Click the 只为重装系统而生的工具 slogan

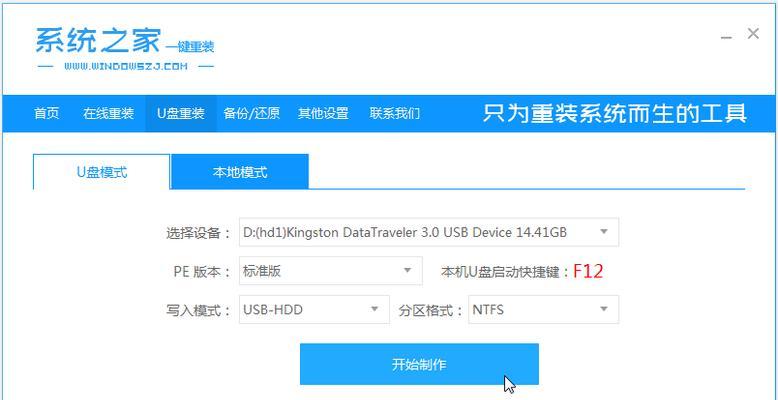[x=615, y=113]
